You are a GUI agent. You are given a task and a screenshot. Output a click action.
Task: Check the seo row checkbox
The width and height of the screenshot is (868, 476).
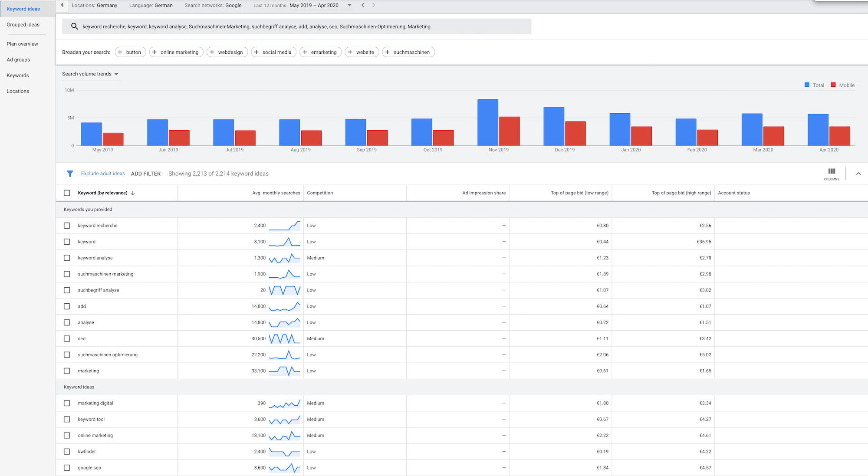67,338
